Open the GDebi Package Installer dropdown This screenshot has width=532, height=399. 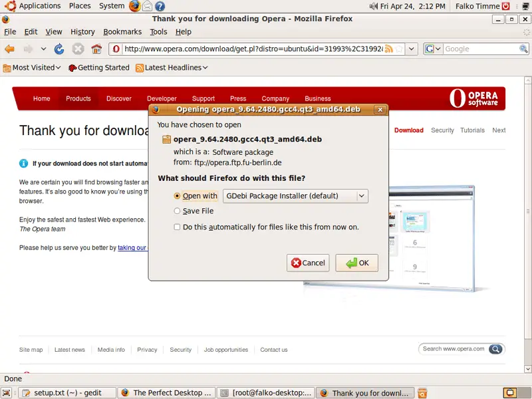(295, 196)
